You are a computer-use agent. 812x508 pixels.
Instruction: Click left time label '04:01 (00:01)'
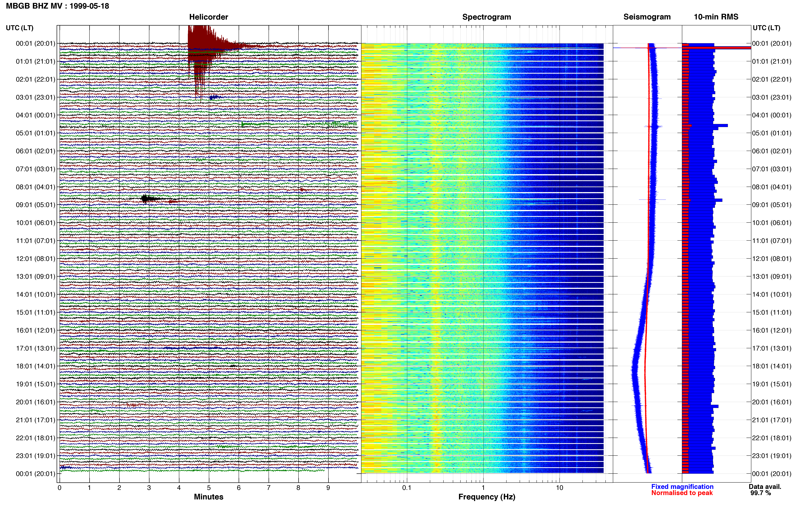36,115
